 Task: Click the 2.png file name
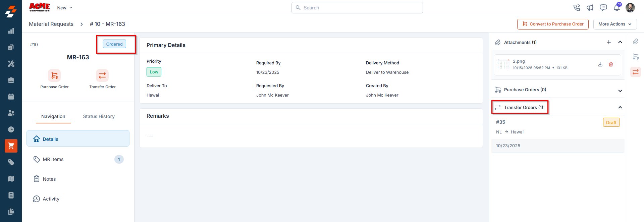(519, 61)
